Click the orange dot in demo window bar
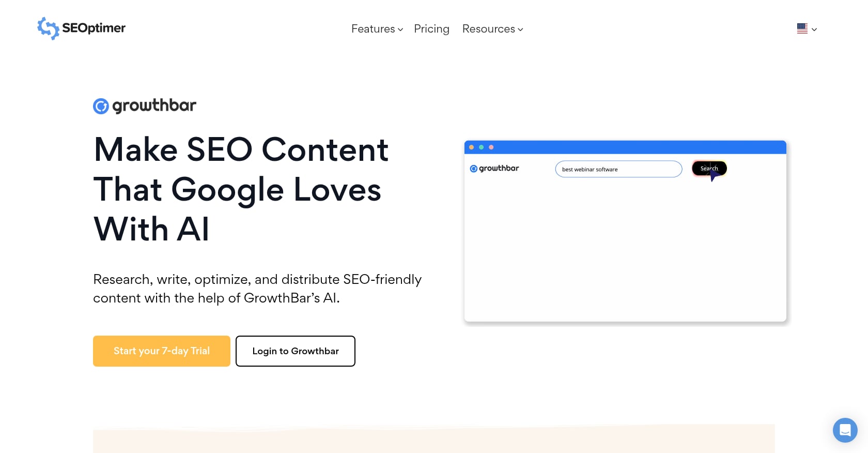This screenshot has height=453, width=868. tap(471, 147)
